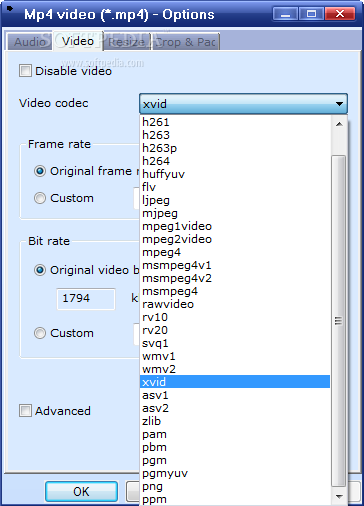364x506 pixels.
Task: Open the Crop & Pad tab
Action: coord(186,42)
